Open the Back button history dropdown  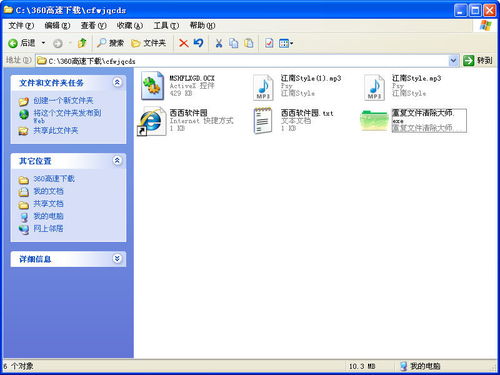coord(43,43)
